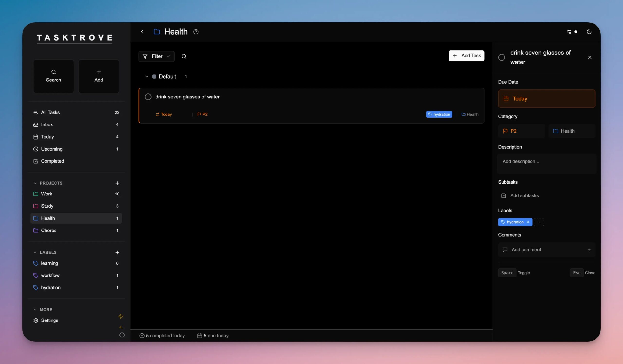Select the Work project in sidebar
The width and height of the screenshot is (623, 364).
pyautogui.click(x=46, y=194)
